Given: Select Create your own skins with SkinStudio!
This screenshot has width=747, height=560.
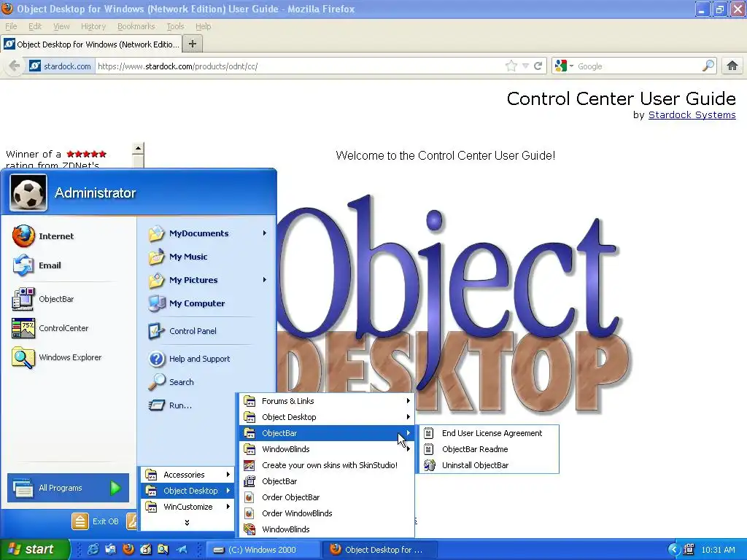Looking at the screenshot, I should (327, 465).
